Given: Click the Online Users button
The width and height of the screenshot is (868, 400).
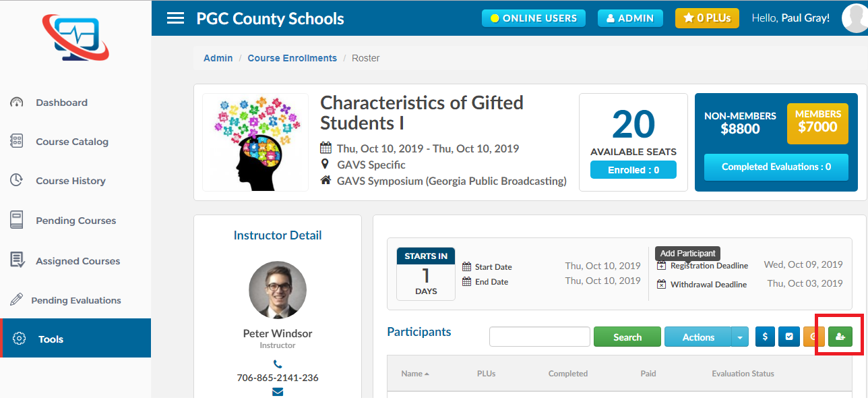Looking at the screenshot, I should click(x=533, y=18).
